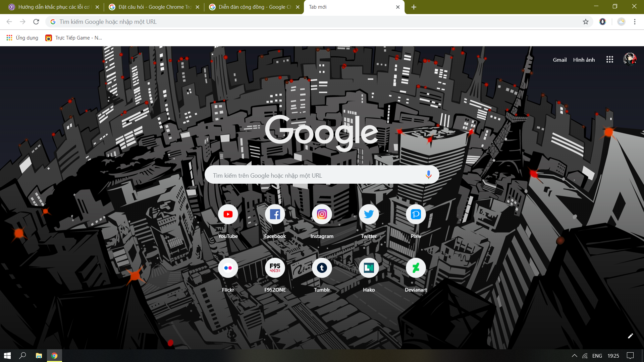Screen dimensions: 644x362
Task: Bookmark this tab with the star icon
Action: 586,22
